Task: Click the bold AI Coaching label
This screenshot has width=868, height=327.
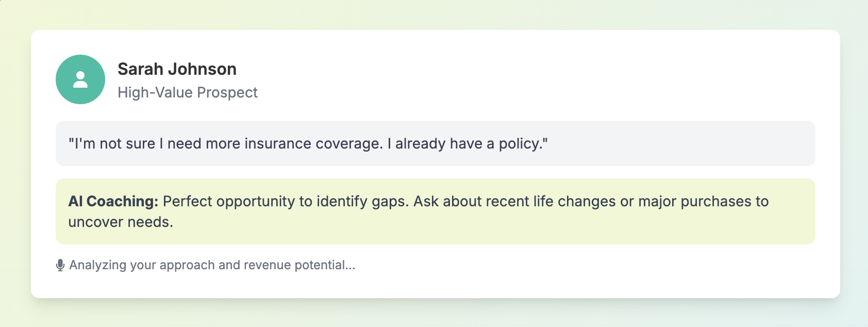Action: (x=113, y=201)
